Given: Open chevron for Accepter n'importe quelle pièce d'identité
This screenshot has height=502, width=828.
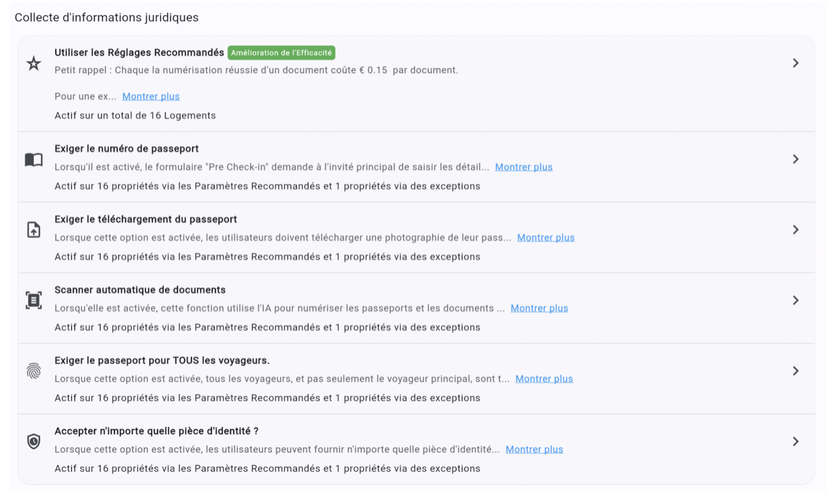Looking at the screenshot, I should coord(795,442).
